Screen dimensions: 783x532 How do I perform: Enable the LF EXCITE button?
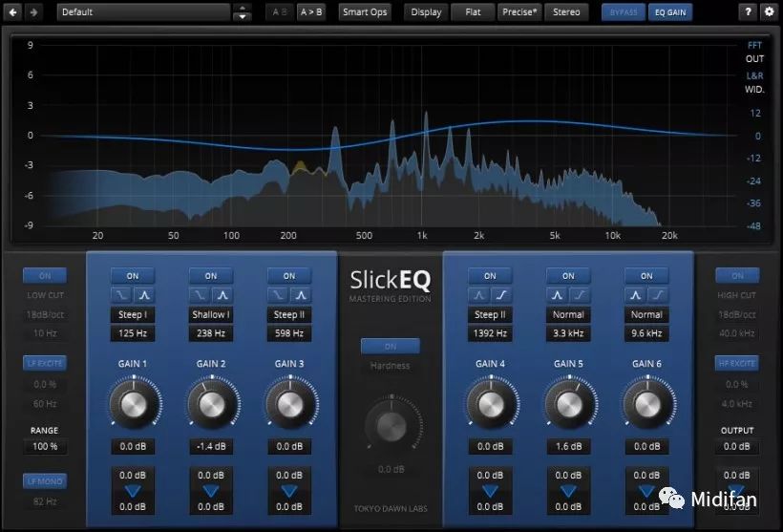(x=45, y=363)
